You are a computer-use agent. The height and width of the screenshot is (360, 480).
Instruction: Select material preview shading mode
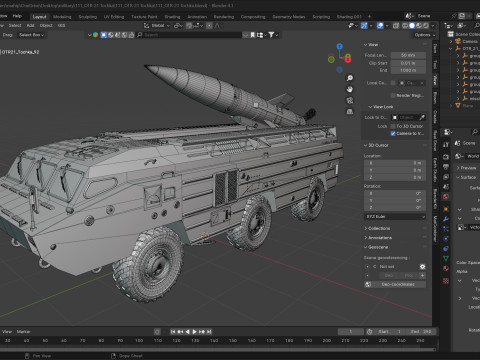click(419, 26)
